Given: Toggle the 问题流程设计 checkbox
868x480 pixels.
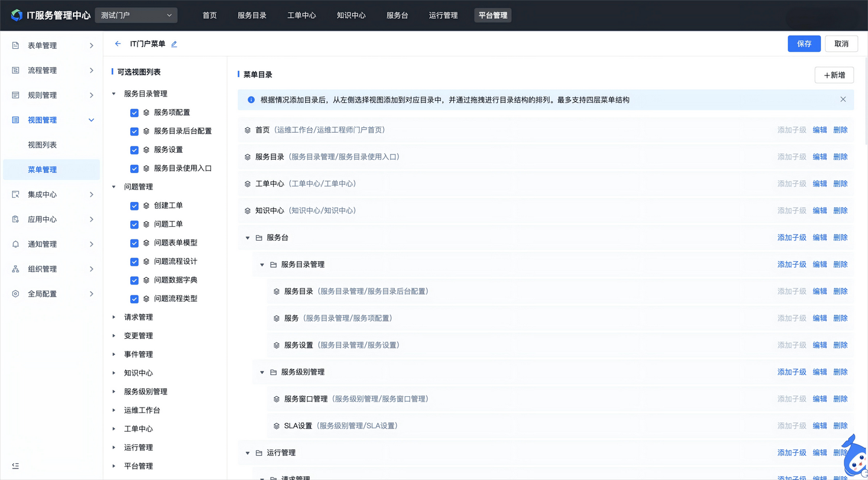Looking at the screenshot, I should 134,261.
